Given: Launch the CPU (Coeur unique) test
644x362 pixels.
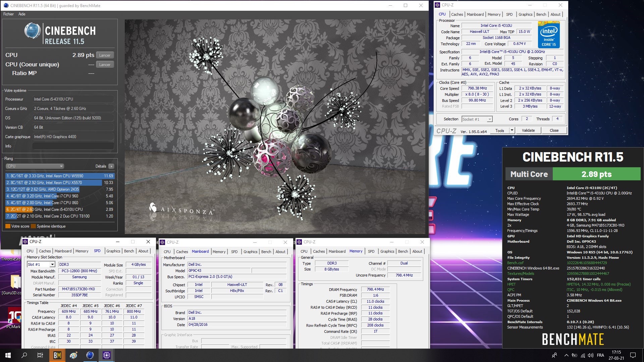Looking at the screenshot, I should 105,65.
